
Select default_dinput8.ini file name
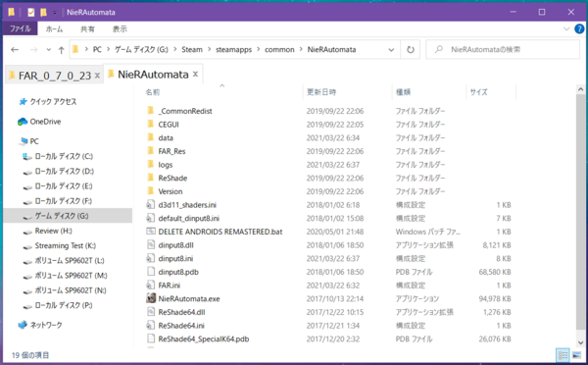(x=188, y=218)
